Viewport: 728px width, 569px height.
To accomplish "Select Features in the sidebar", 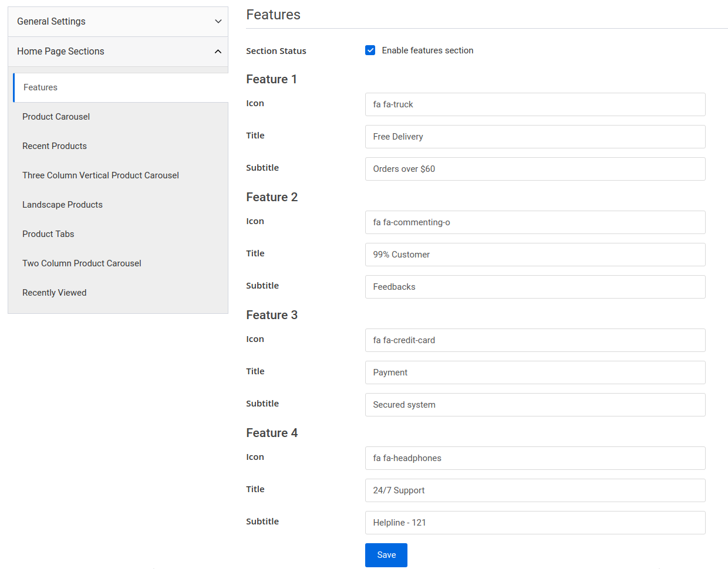I will point(40,87).
